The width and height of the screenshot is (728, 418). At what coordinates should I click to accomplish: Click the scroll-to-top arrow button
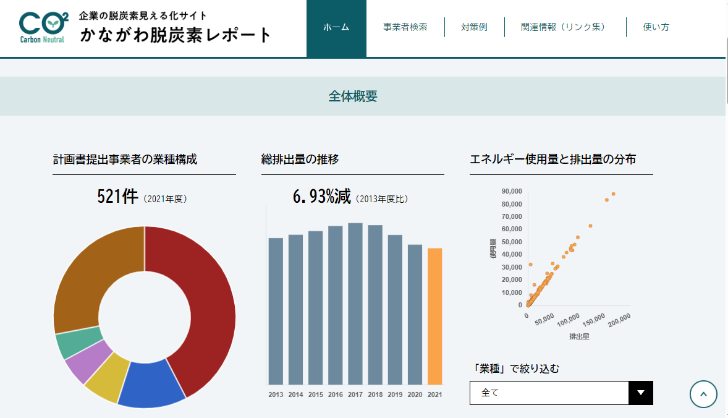[x=705, y=395]
